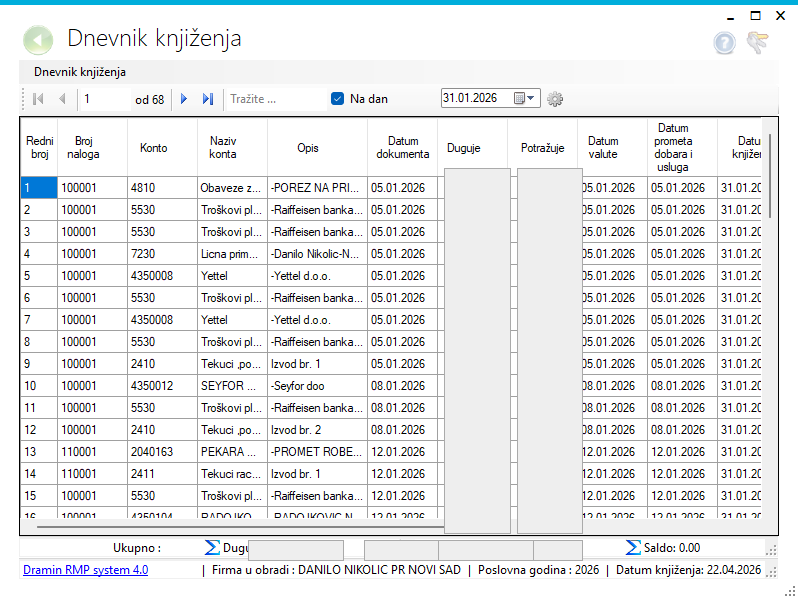Screen dimensions: 798x598
Task: Select Broj naloga 110001 in row 13
Action: click(92, 451)
